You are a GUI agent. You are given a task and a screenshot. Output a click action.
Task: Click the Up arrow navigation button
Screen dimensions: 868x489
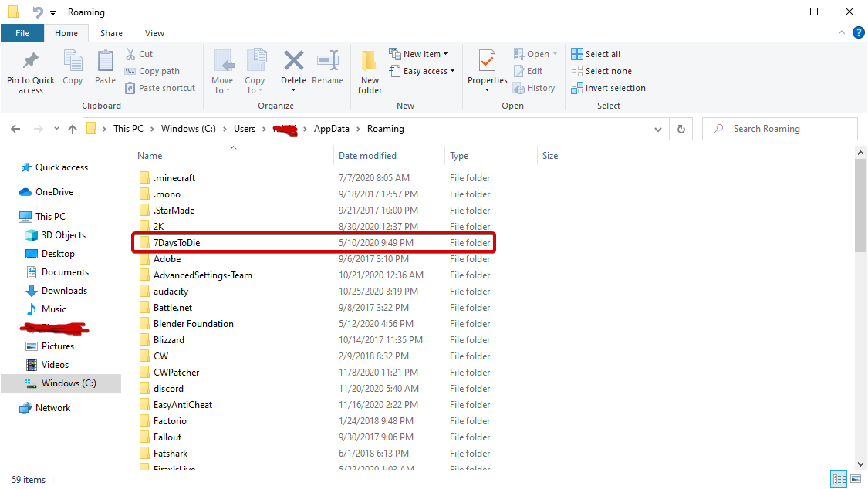(x=73, y=129)
